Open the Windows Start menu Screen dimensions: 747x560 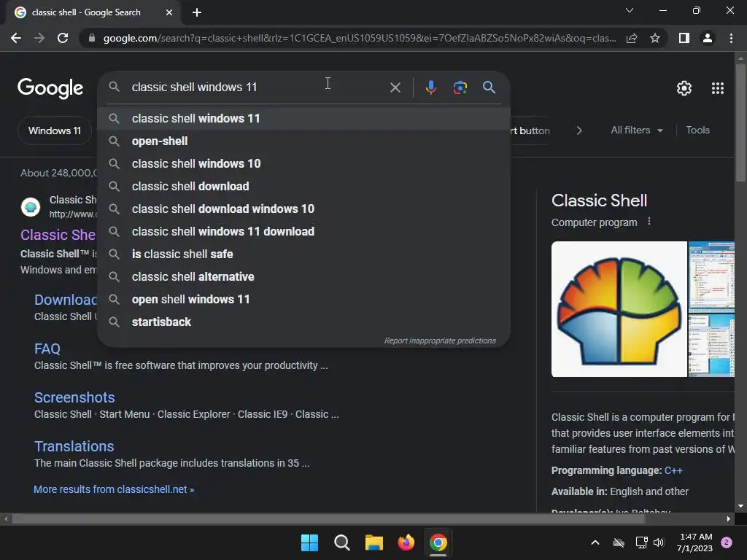[x=309, y=542]
